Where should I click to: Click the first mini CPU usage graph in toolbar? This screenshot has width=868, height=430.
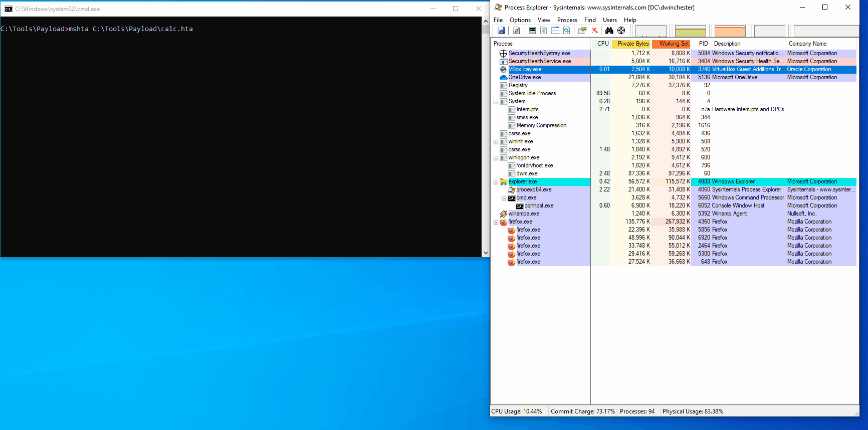click(651, 31)
